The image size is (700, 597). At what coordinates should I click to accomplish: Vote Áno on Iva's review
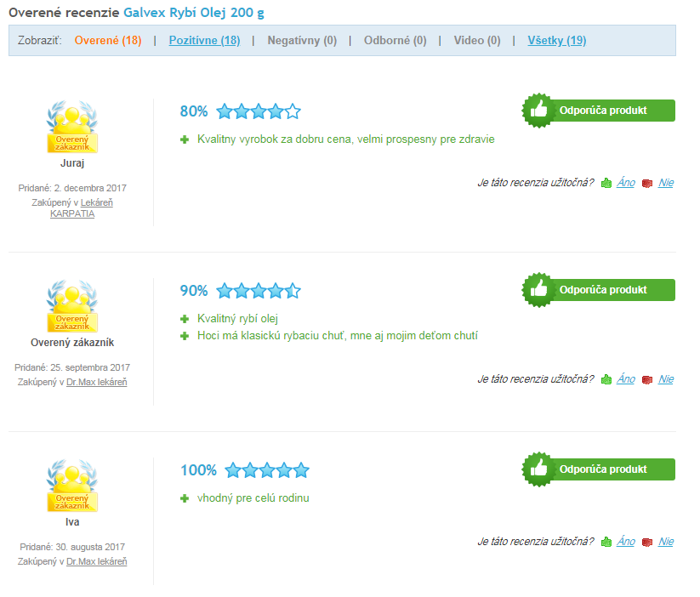[x=626, y=542]
